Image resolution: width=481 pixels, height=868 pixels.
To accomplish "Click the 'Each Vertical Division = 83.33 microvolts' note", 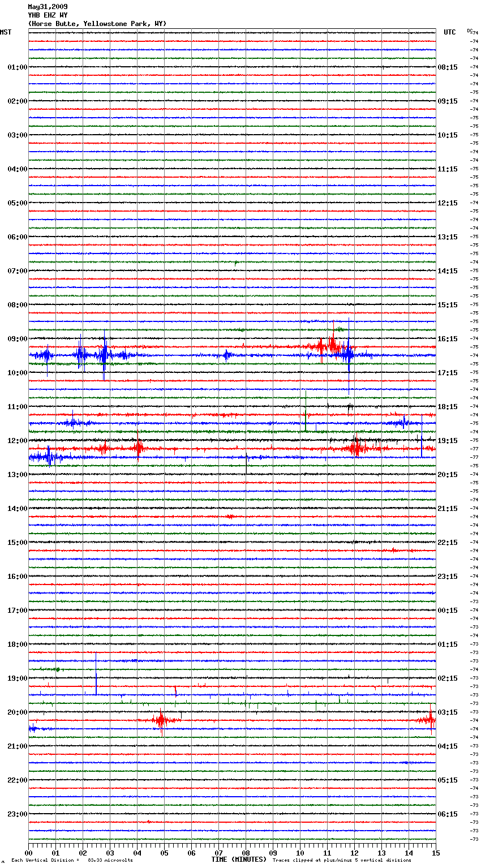I will [x=72, y=861].
